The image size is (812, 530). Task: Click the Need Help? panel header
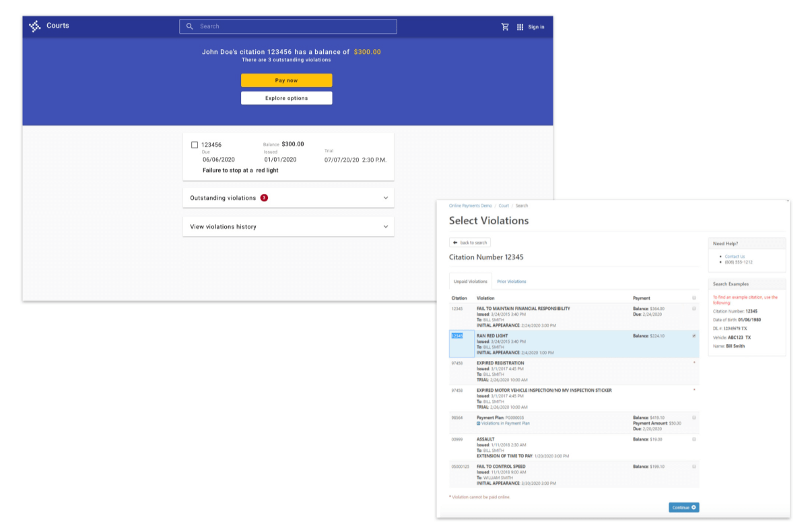(x=747, y=244)
